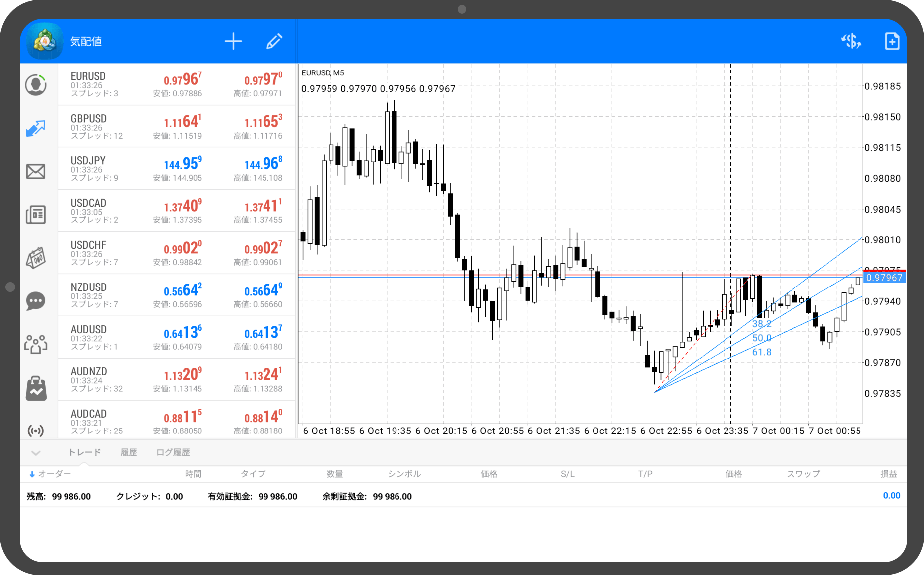
Task: Open the chat bubble sidebar icon
Action: (36, 301)
